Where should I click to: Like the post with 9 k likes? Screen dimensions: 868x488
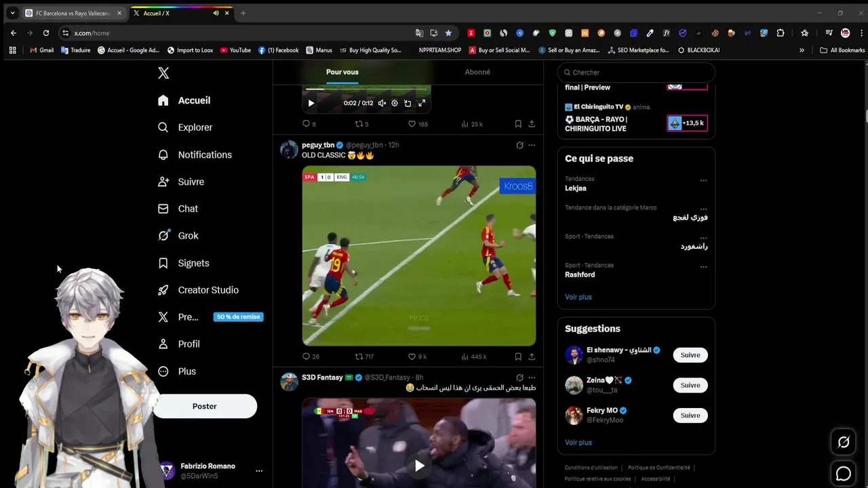(x=417, y=357)
